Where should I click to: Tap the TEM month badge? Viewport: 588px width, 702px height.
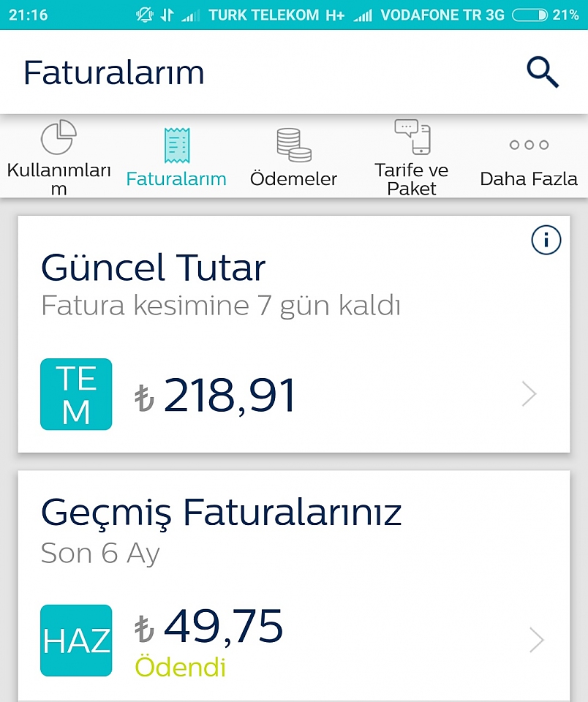[76, 394]
